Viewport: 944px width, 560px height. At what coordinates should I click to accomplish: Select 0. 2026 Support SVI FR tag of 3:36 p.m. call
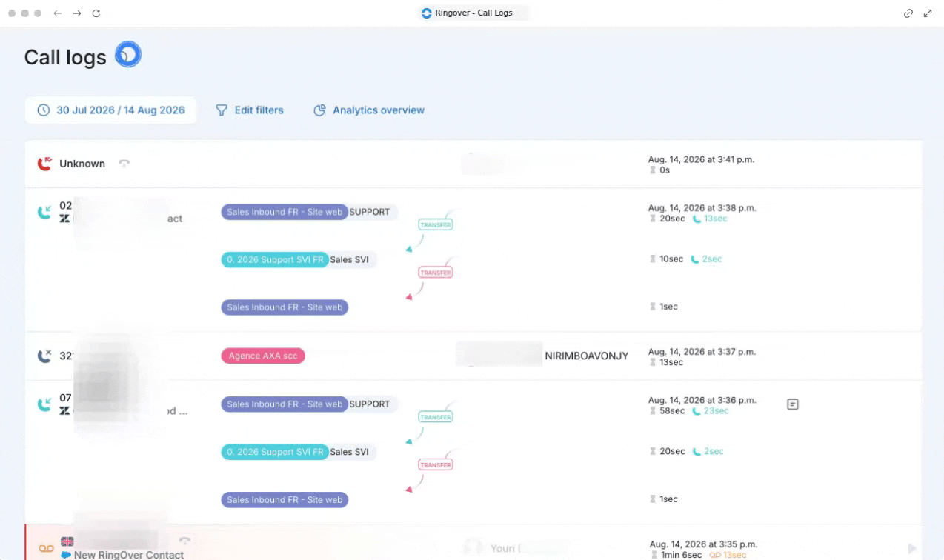pos(275,452)
